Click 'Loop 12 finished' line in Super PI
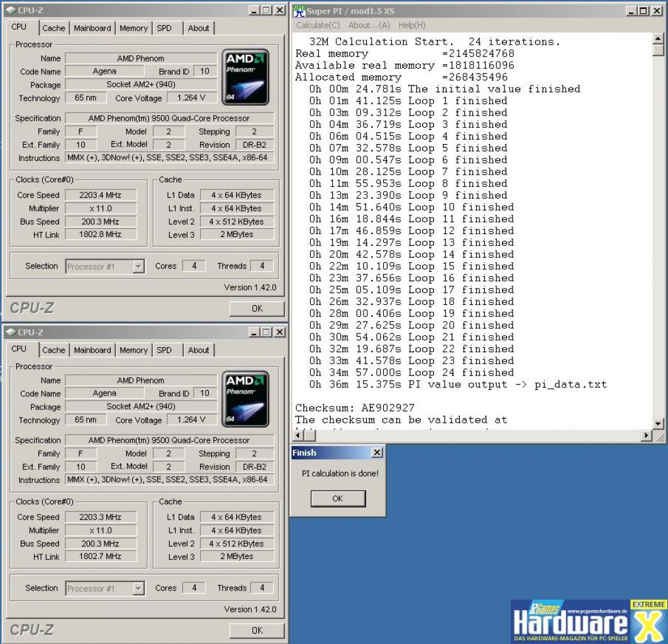The image size is (668, 644). pyautogui.click(x=411, y=231)
